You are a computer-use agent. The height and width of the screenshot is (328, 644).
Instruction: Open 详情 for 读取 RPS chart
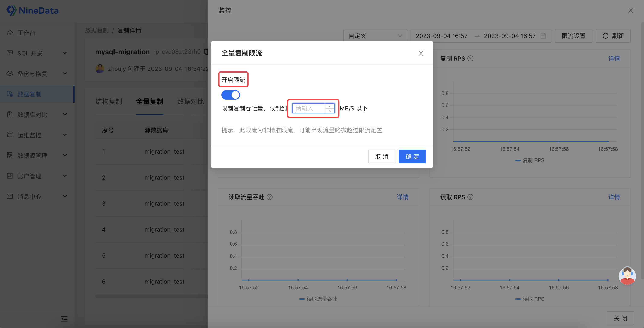[614, 197]
